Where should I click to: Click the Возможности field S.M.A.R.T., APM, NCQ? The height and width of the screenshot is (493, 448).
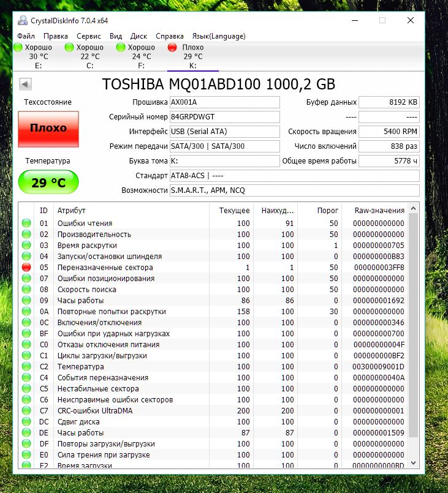click(x=294, y=190)
